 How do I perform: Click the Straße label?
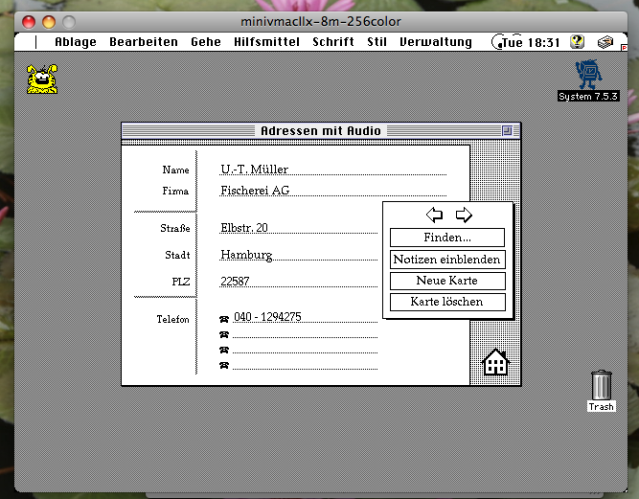tap(175, 228)
